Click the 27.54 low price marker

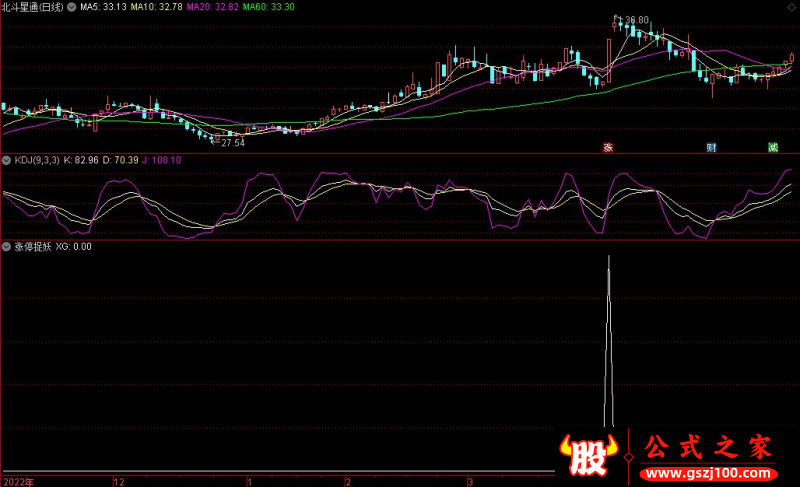232,144
